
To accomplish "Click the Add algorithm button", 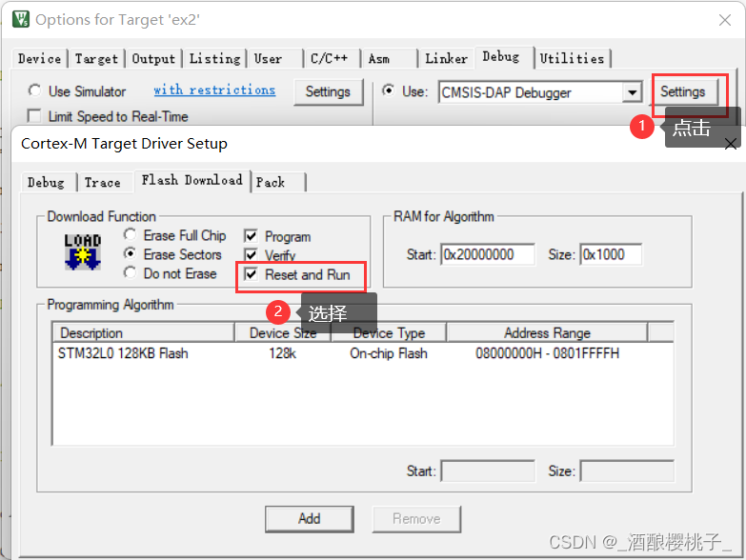I will coord(310,519).
